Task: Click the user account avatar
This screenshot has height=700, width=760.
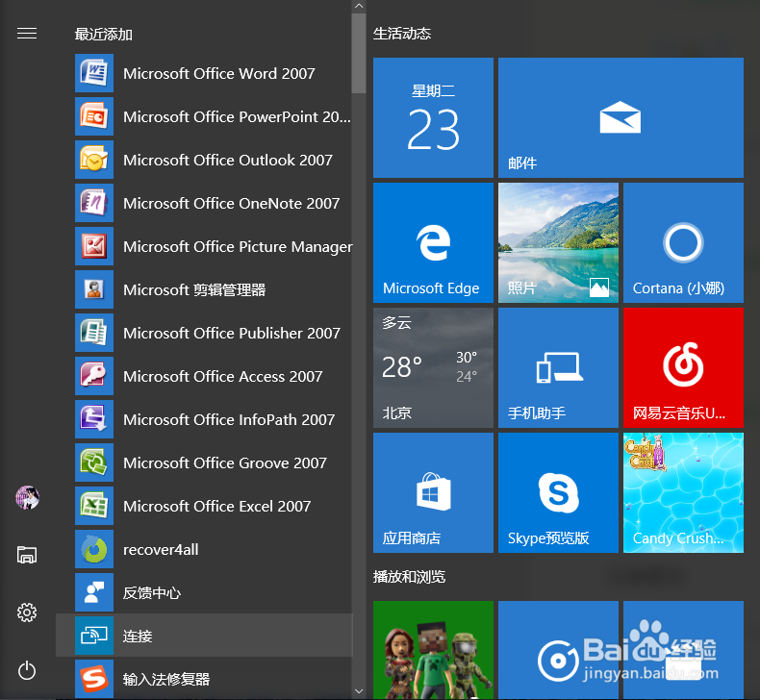Action: (x=27, y=497)
